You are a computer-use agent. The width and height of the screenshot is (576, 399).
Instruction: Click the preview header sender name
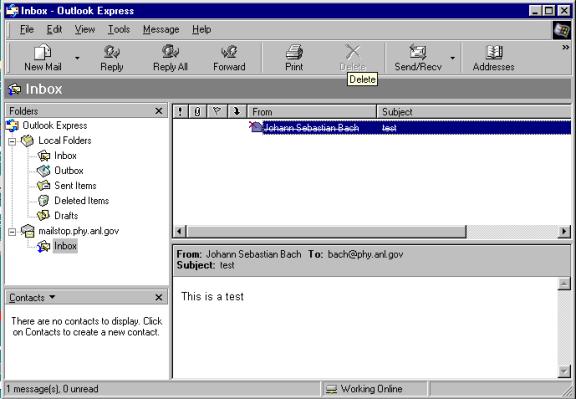pyautogui.click(x=253, y=254)
